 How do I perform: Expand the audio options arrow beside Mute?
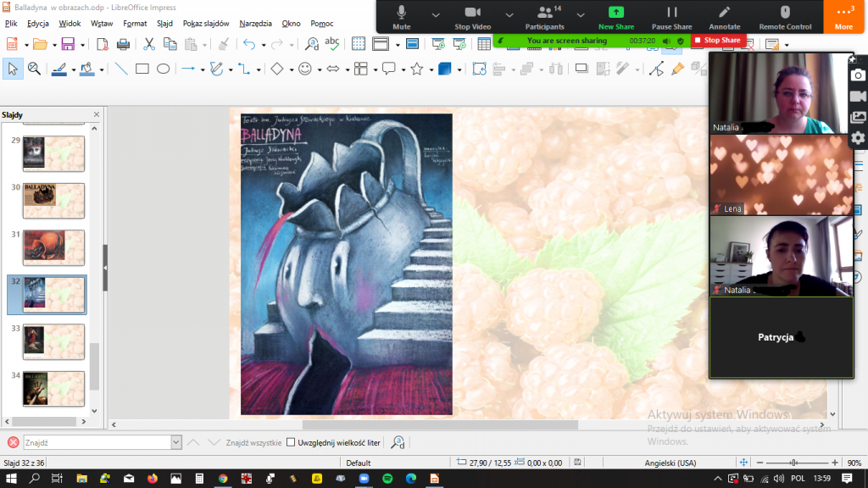[436, 15]
